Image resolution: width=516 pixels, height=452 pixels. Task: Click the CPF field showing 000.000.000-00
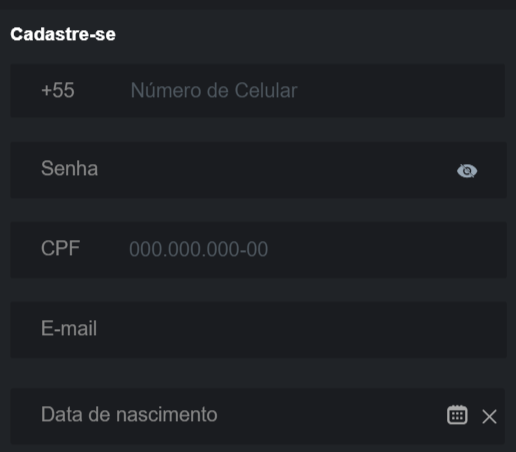tap(259, 250)
